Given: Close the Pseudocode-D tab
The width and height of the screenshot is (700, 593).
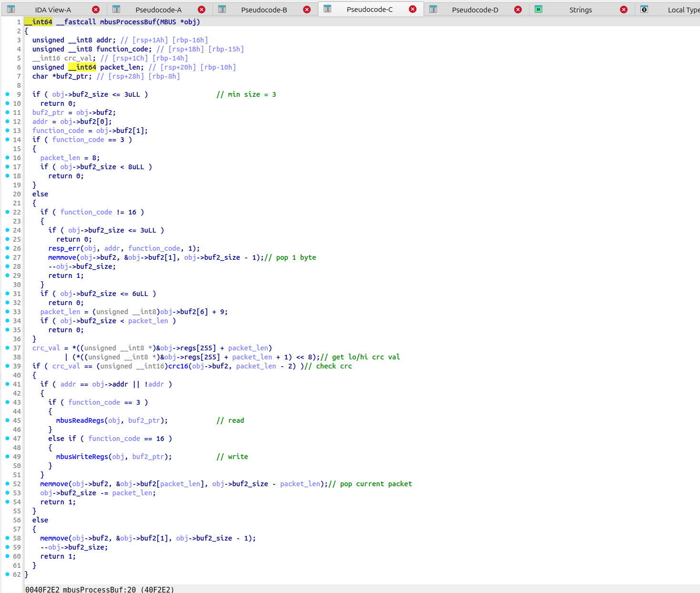Looking at the screenshot, I should [x=517, y=9].
